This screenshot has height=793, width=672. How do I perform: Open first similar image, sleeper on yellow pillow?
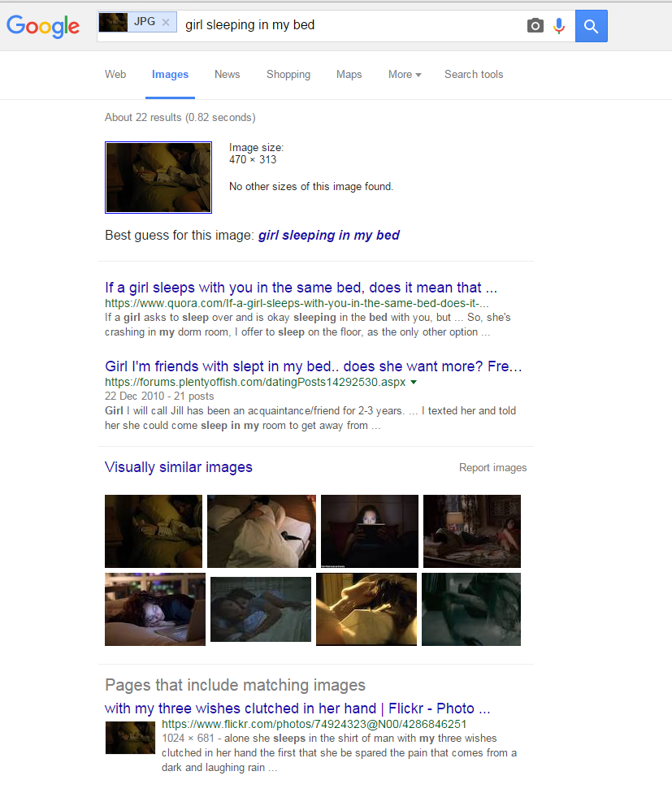click(x=154, y=531)
